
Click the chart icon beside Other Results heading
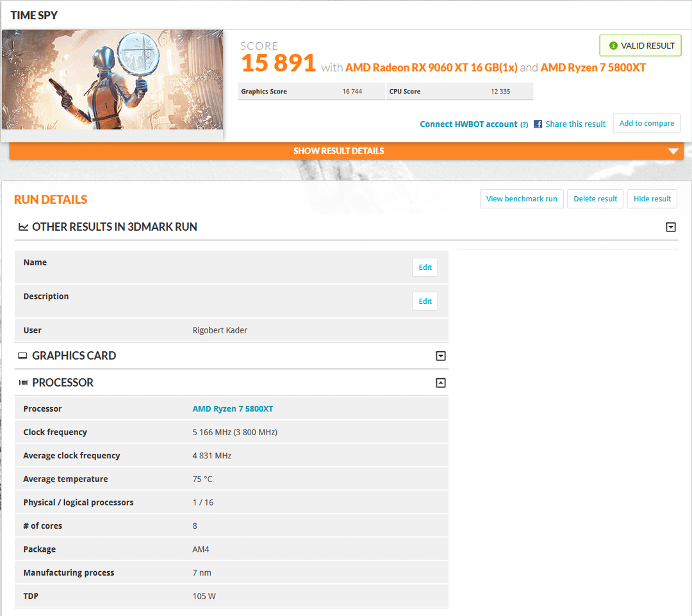coord(23,227)
